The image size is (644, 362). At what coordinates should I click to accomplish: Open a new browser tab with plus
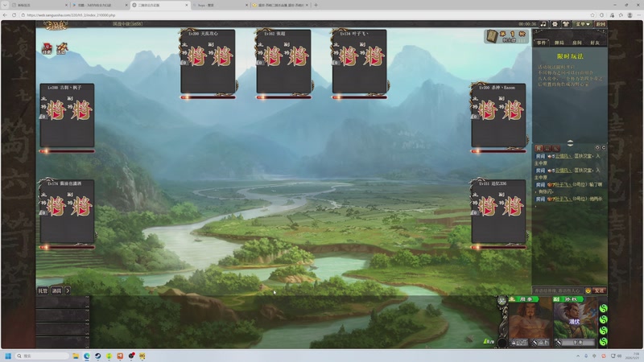[316, 5]
